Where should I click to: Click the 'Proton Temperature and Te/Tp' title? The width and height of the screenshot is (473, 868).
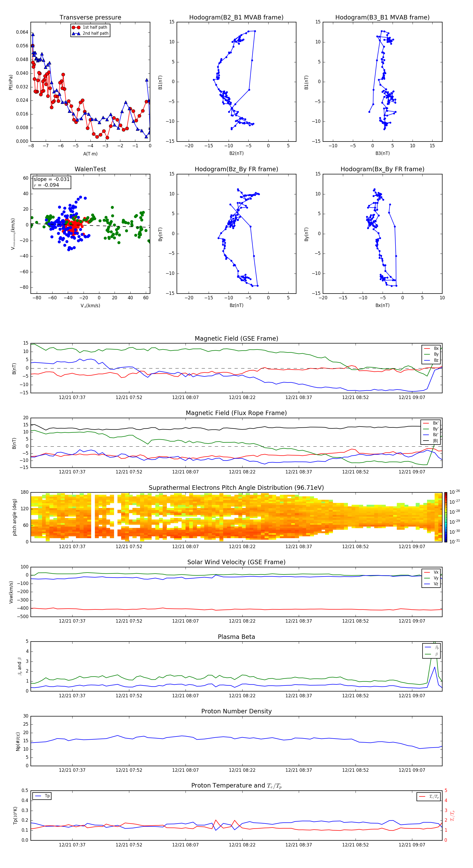236,786
